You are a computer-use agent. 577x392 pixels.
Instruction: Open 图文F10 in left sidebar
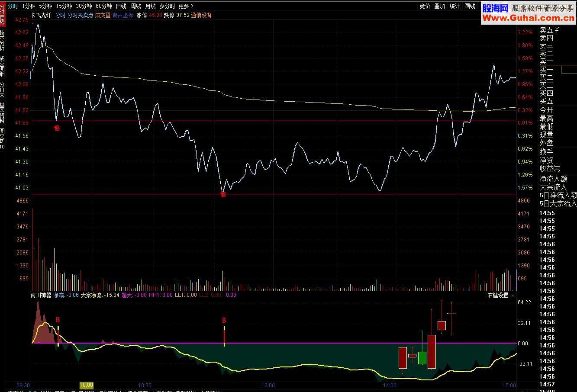click(x=3, y=138)
